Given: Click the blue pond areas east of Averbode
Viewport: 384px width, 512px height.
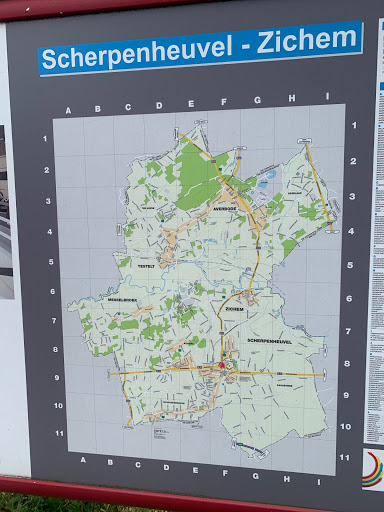Looking at the screenshot, I should [268, 178].
